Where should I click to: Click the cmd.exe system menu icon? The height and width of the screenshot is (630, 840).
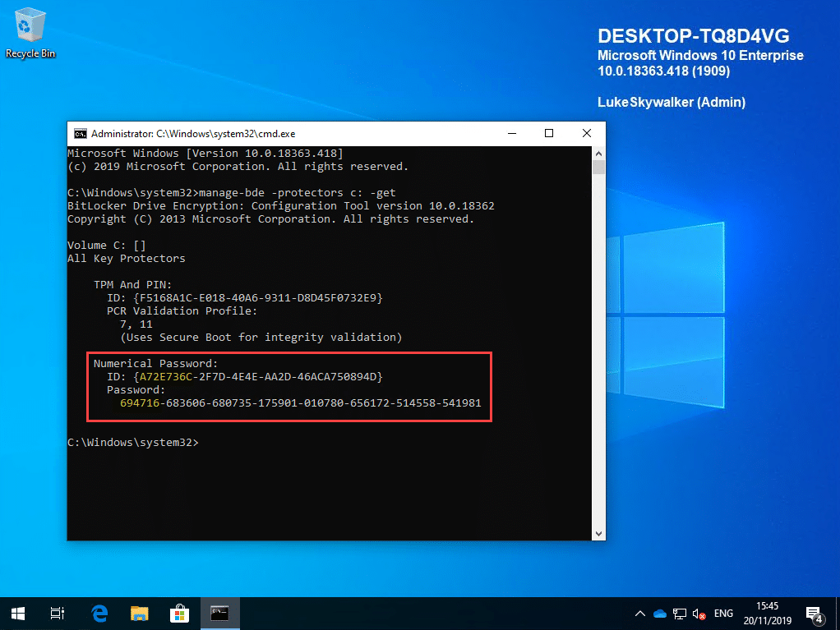pyautogui.click(x=81, y=134)
